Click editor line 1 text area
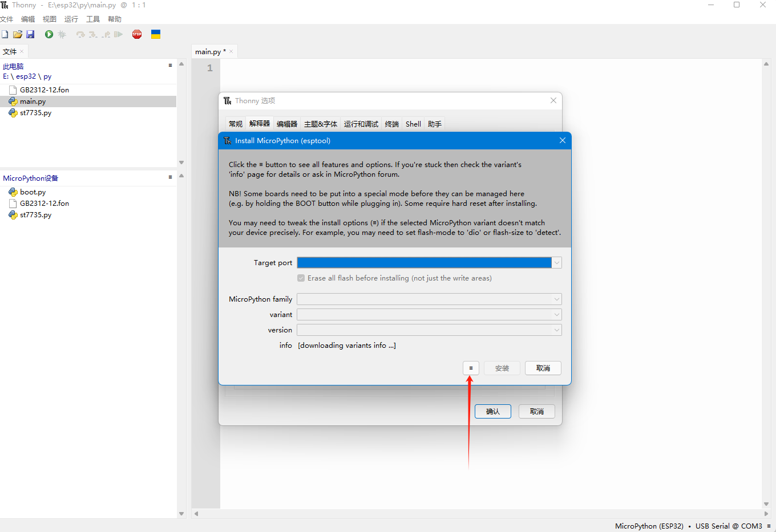The height and width of the screenshot is (532, 776). click(491, 68)
